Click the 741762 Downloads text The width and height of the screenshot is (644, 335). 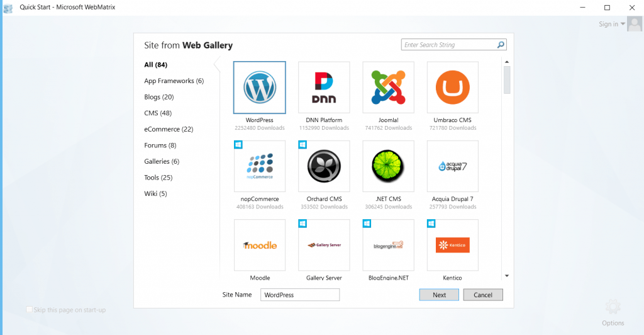coord(389,128)
